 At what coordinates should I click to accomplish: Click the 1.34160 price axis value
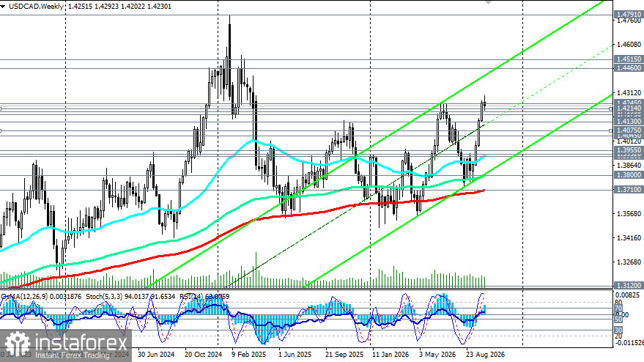629,237
